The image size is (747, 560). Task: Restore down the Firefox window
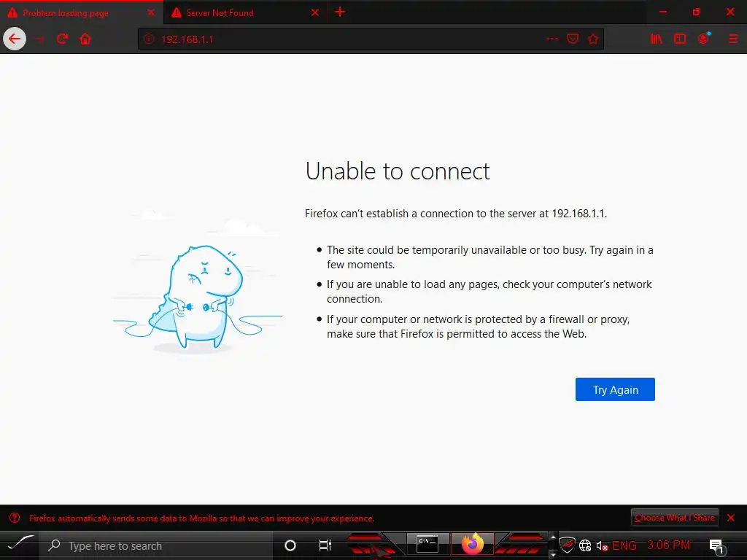[x=697, y=12]
